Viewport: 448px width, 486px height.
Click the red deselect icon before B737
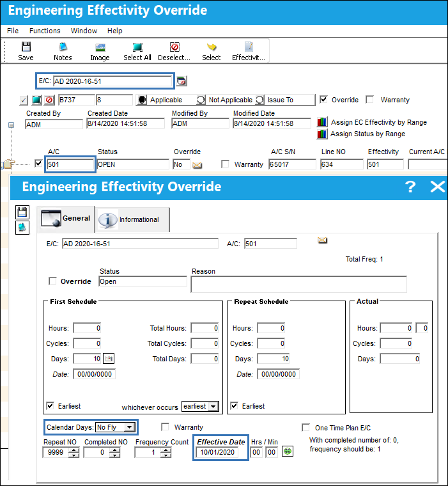pos(49,100)
